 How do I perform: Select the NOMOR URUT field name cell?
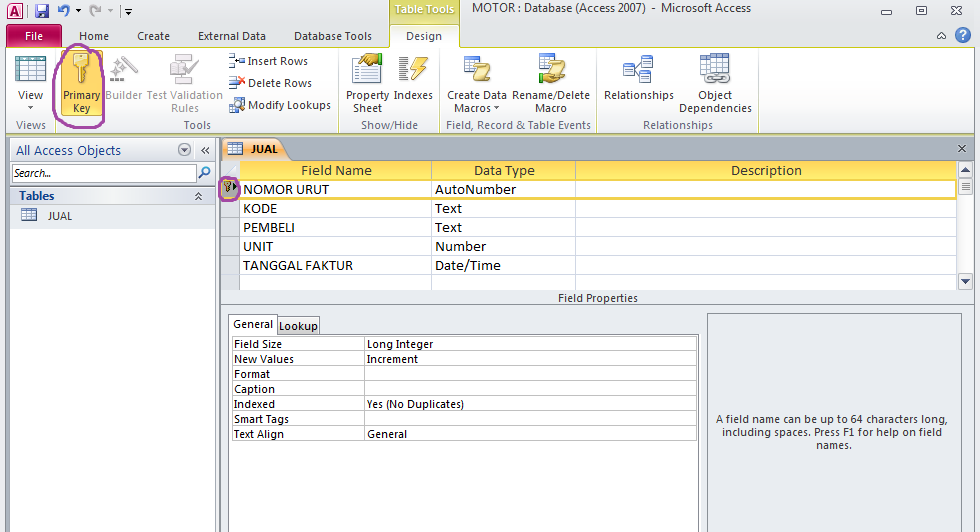click(x=335, y=189)
